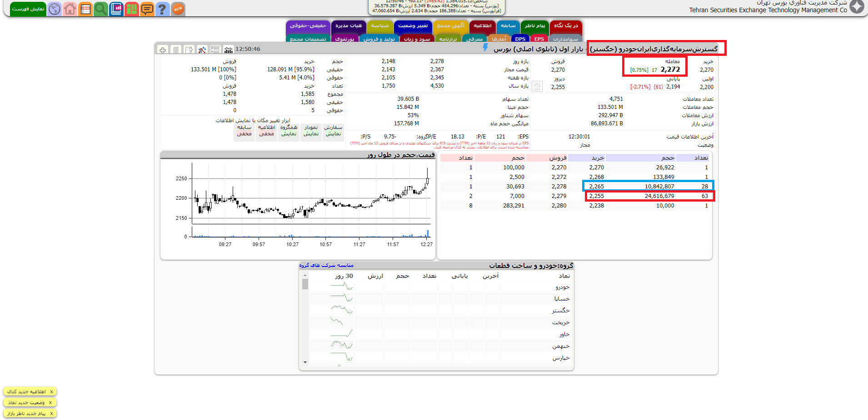Toggle سفارش نمایش visibility box
868x420 pixels.
click(x=334, y=132)
